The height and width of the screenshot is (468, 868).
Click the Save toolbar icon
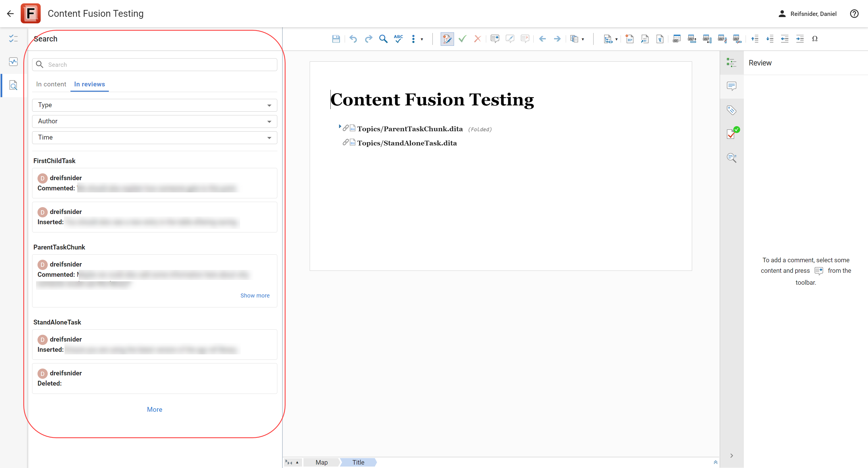coord(336,39)
